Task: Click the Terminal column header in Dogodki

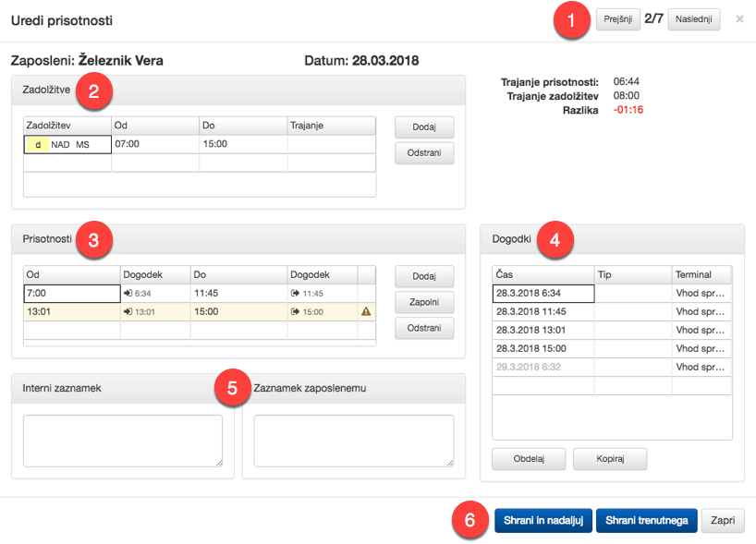Action: point(701,275)
